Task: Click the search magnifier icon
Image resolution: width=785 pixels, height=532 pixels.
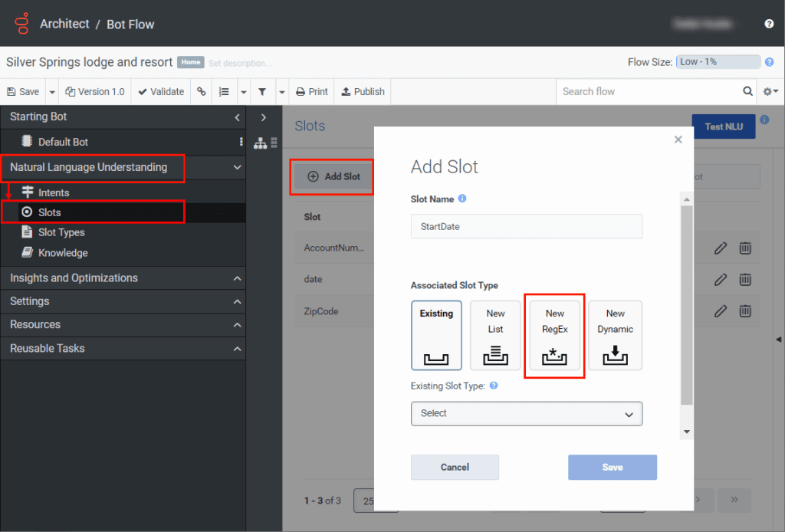Action: pyautogui.click(x=747, y=91)
